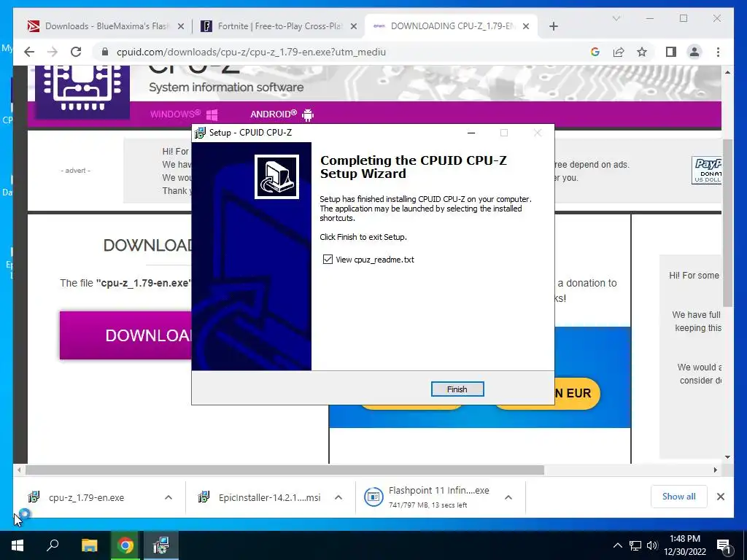The width and height of the screenshot is (747, 560).
Task: Close the downloads bar
Action: click(x=721, y=497)
